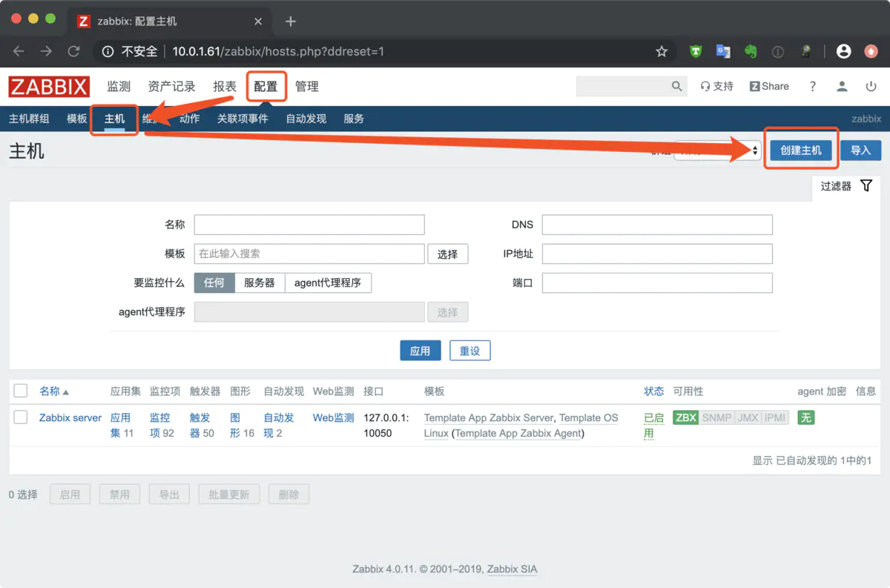This screenshot has height=588, width=890.
Task: Open the Zabbix SIA footer link
Action: [513, 569]
